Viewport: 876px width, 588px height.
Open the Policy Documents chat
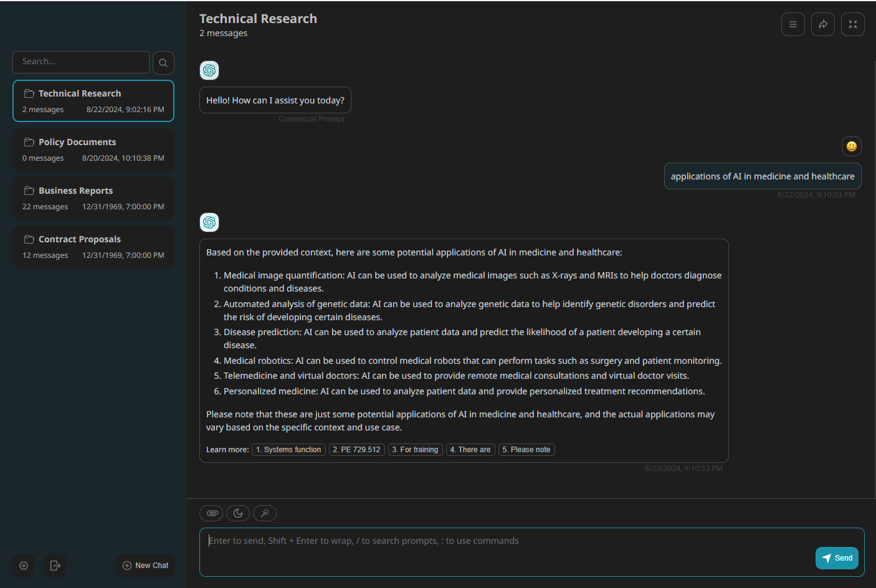pyautogui.click(x=93, y=149)
